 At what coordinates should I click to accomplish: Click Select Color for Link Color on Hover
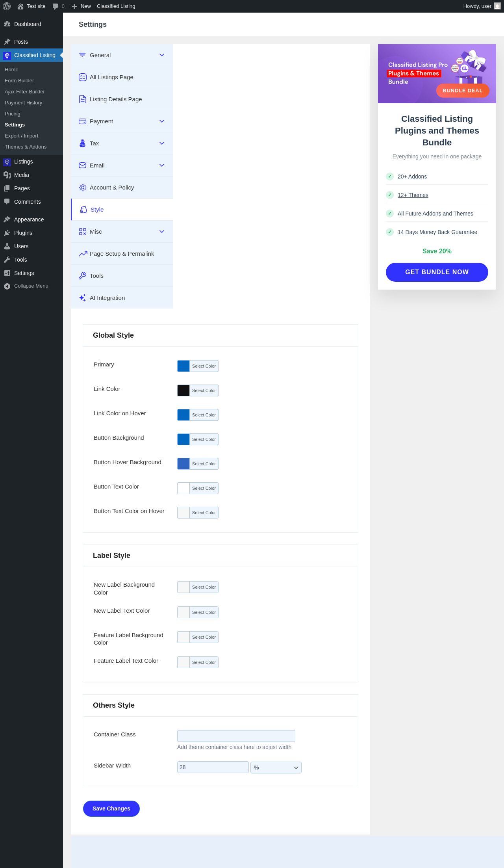pos(204,415)
